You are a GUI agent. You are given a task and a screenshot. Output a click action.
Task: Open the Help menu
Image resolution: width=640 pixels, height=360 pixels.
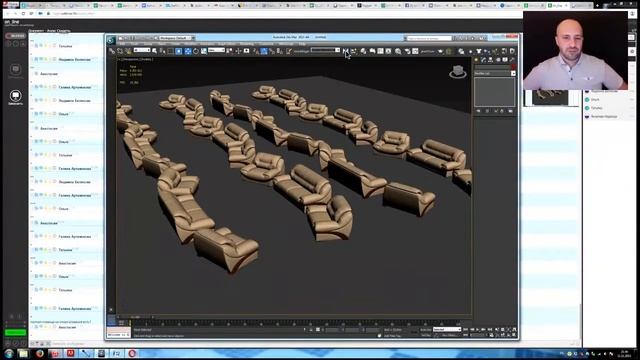(302, 44)
